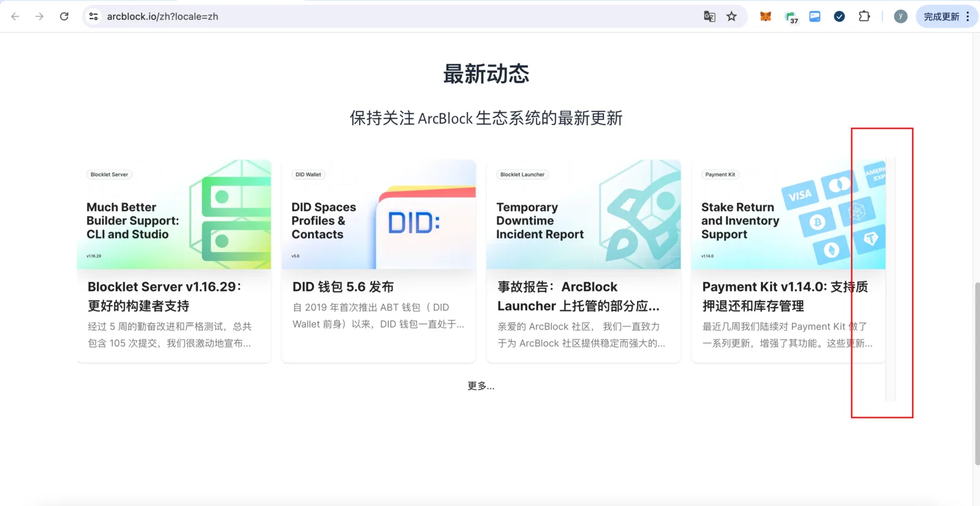The width and height of the screenshot is (980, 506).
Task: Click the Blocklet Server tag label
Action: tap(109, 175)
